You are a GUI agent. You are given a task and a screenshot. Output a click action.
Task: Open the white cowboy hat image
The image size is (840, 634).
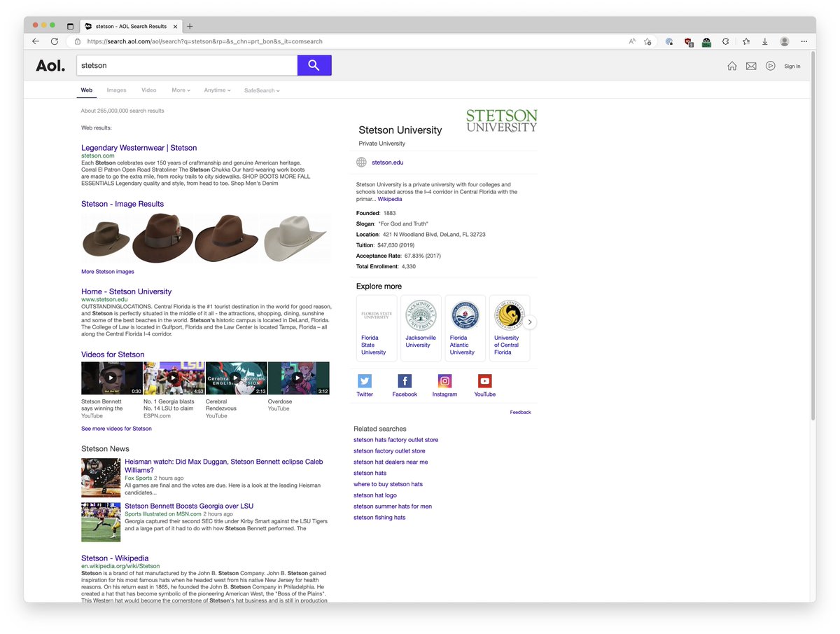297,237
